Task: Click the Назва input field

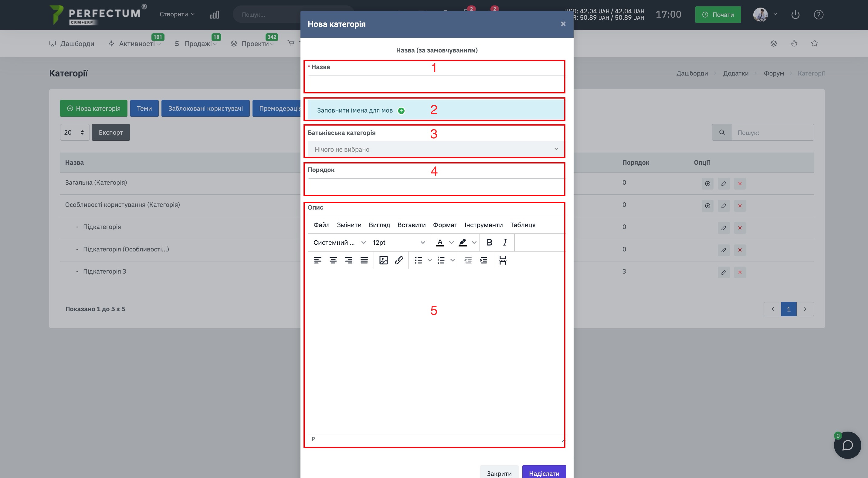Action: pyautogui.click(x=436, y=83)
